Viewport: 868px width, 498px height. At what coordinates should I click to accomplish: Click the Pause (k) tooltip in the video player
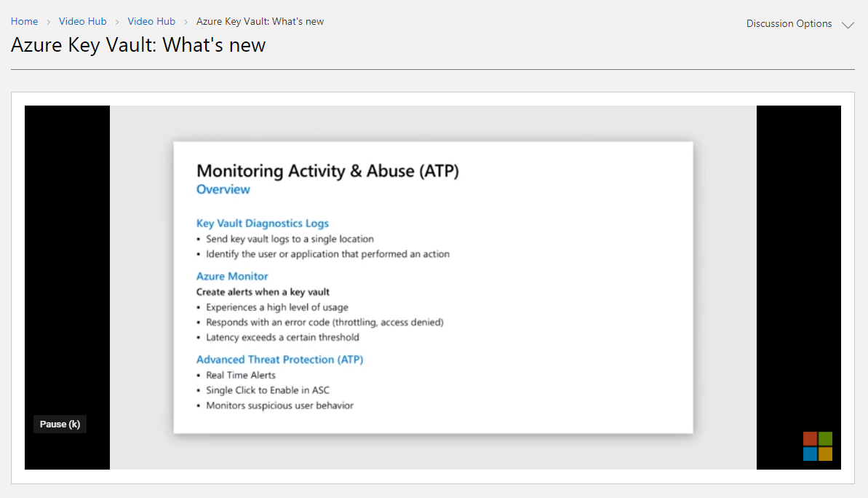60,424
